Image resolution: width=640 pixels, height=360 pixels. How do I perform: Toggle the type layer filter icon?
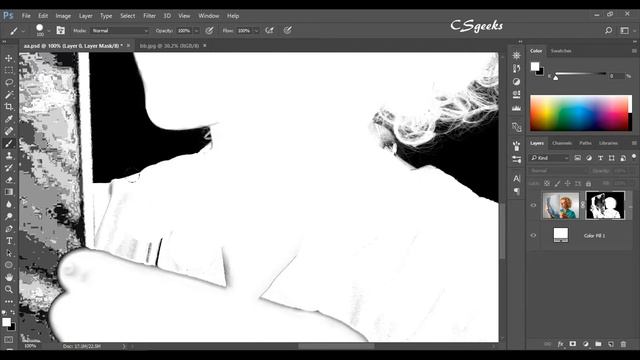click(600, 158)
